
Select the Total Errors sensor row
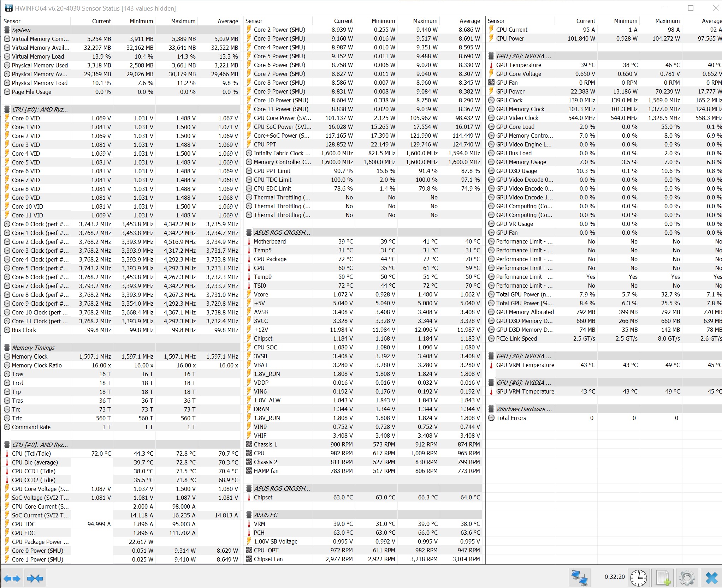coord(511,418)
